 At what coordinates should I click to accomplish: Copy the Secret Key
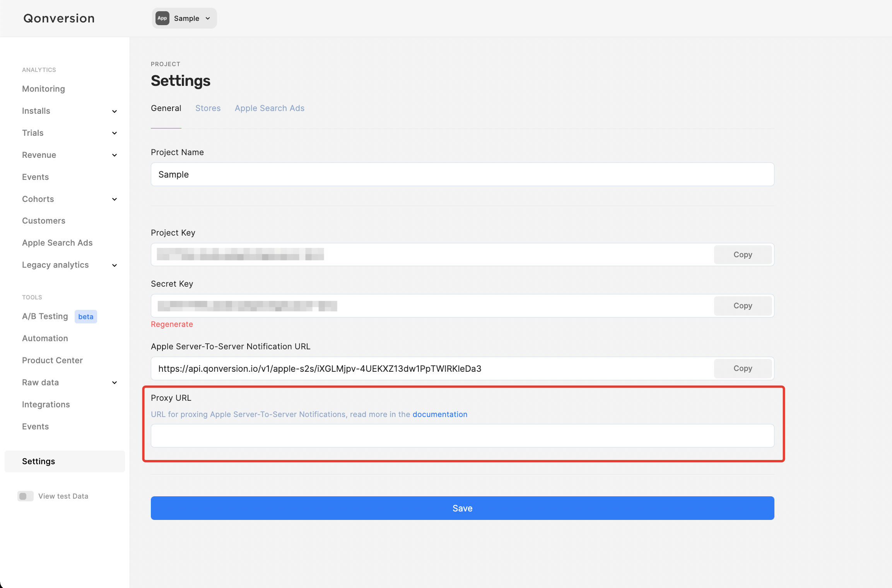click(x=742, y=306)
